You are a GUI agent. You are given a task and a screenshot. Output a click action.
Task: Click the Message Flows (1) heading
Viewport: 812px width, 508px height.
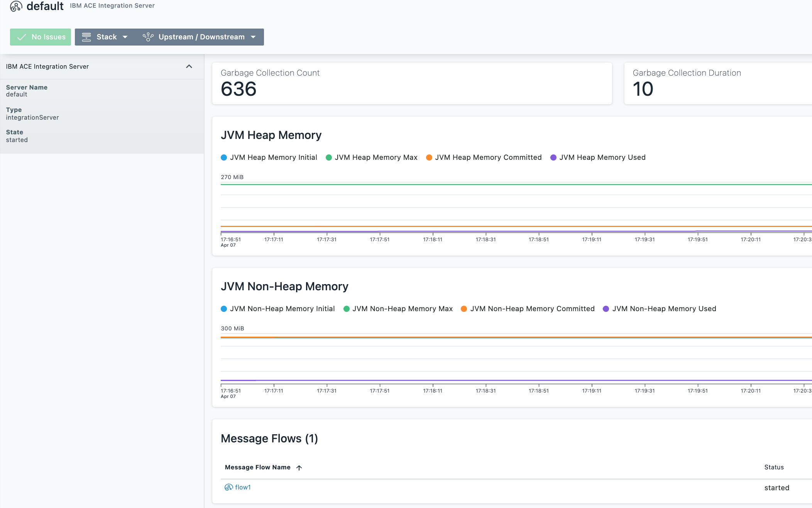tap(269, 439)
